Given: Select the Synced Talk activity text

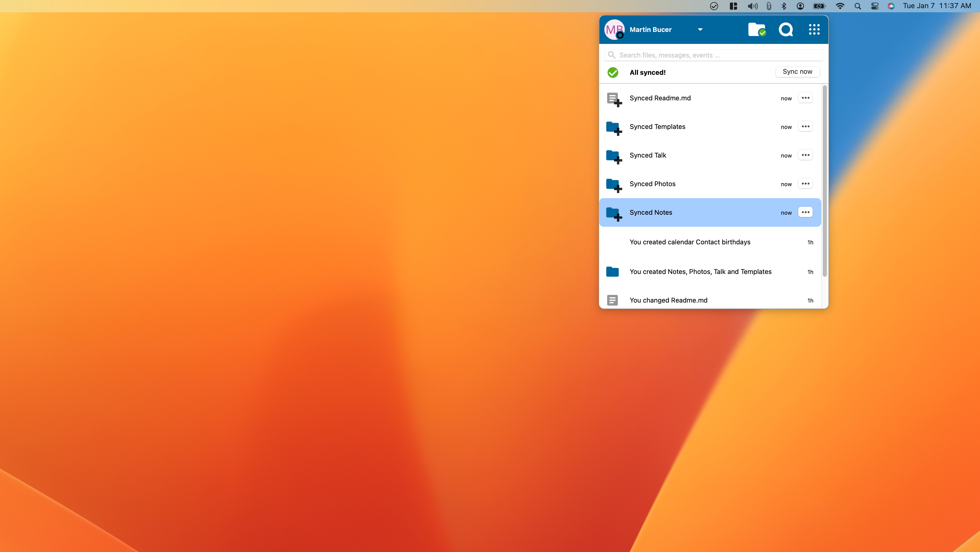Looking at the screenshot, I should [x=648, y=155].
